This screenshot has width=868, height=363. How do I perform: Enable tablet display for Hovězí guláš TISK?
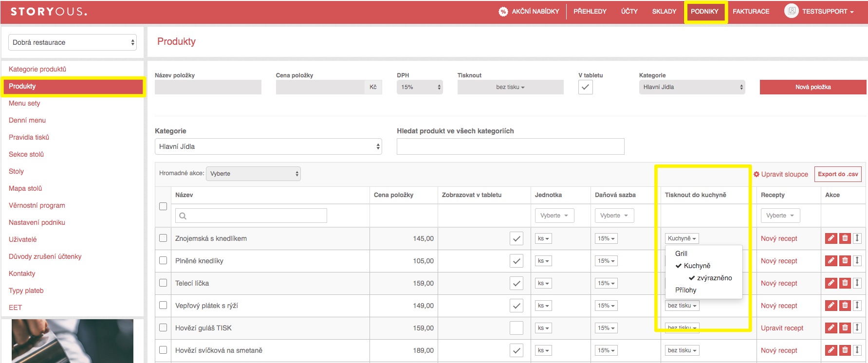(517, 328)
